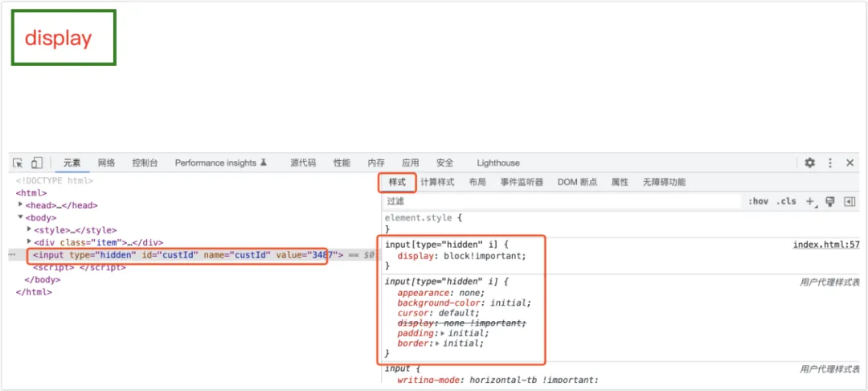
Task: Toggle .cls element classes panel
Action: (786, 202)
